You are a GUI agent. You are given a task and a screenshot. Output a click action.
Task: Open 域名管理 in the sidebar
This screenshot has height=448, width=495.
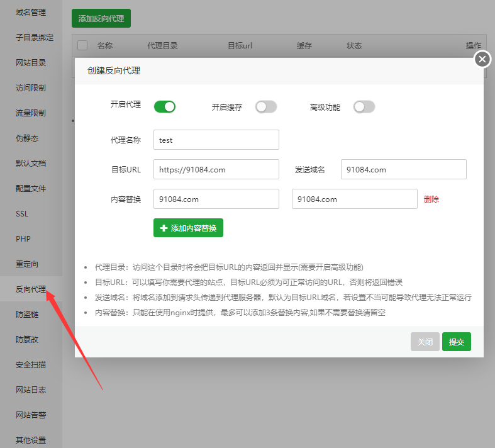[31, 13]
